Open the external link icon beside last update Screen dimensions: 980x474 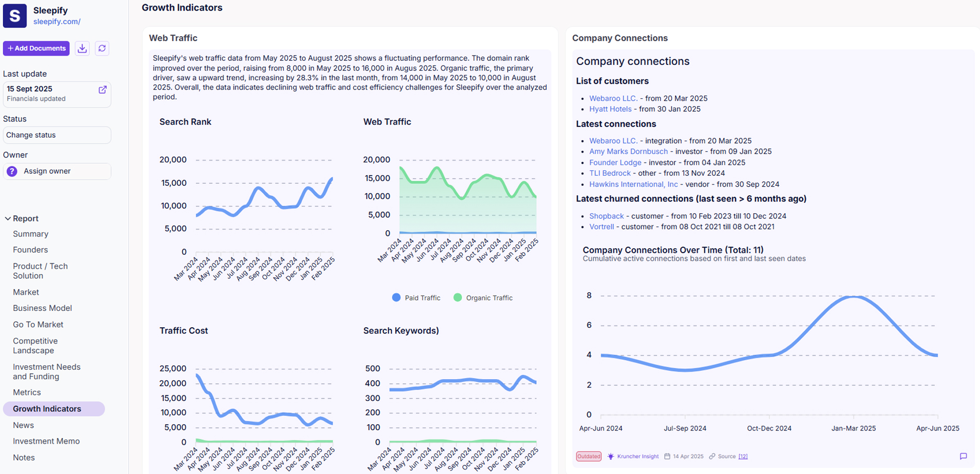tap(103, 90)
